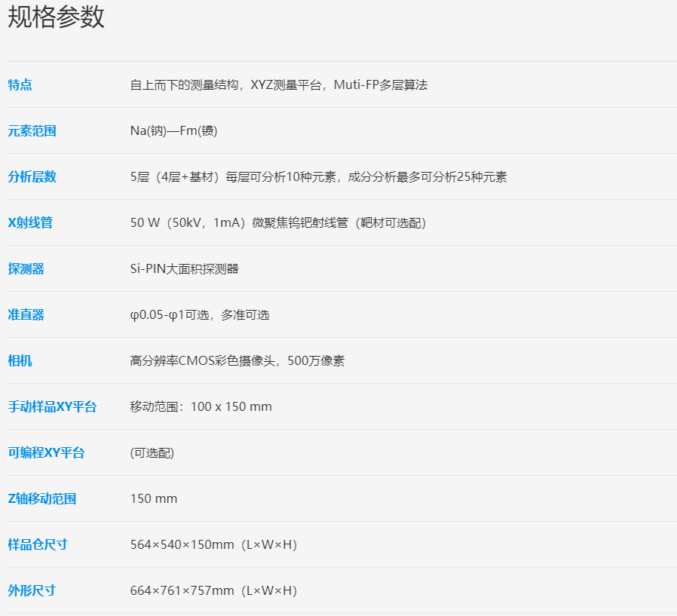Click the 相机 label
The image size is (677, 616).
point(20,361)
